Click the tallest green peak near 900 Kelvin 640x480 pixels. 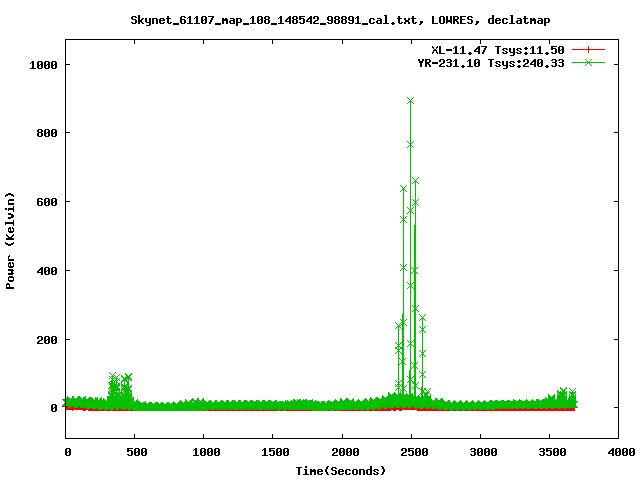tap(410, 101)
